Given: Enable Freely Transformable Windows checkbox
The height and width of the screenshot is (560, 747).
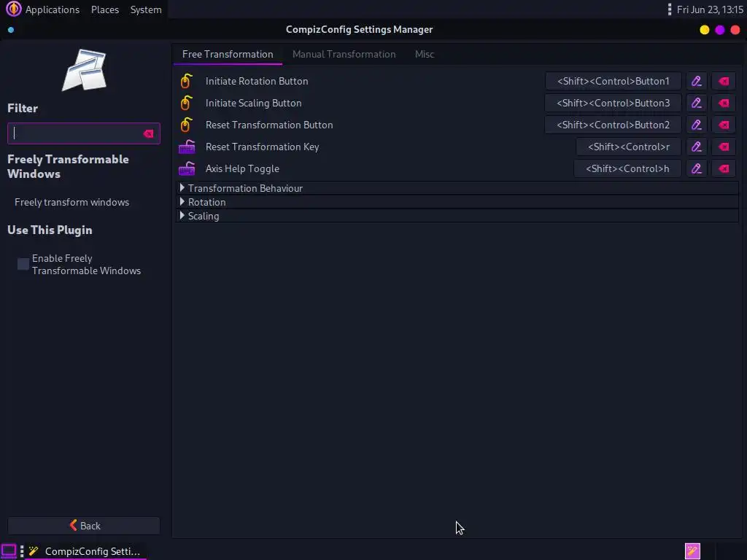Looking at the screenshot, I should tap(23, 264).
